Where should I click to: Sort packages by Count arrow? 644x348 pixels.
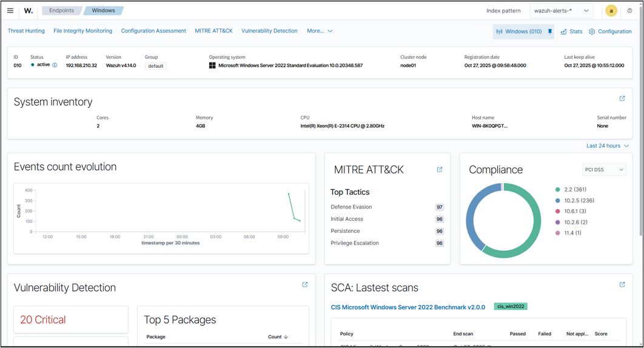[286, 337]
